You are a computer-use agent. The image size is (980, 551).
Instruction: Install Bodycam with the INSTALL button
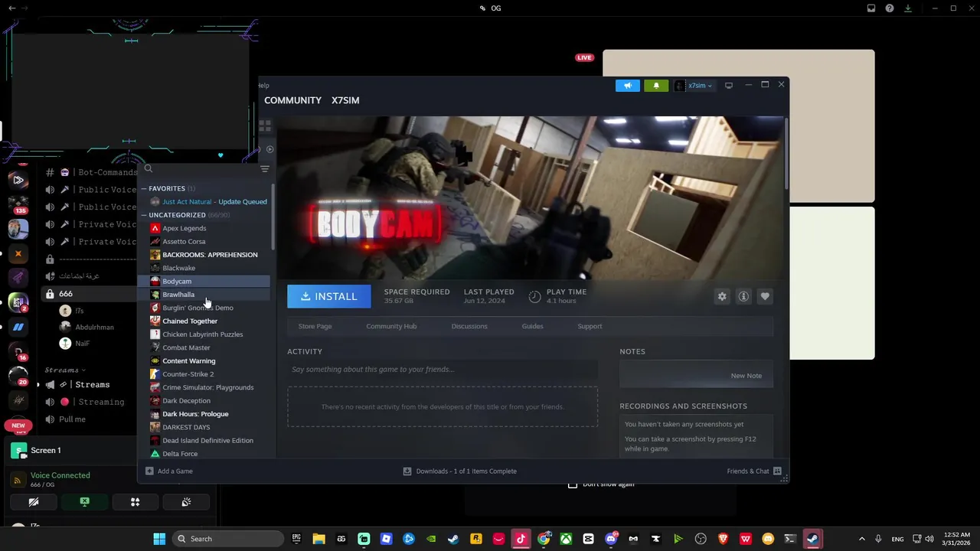click(329, 296)
